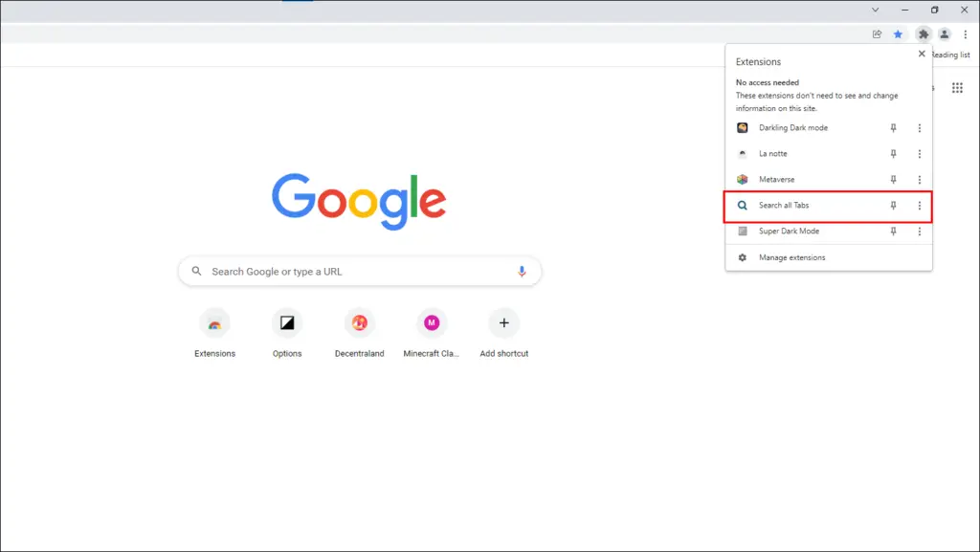Screen dimensions: 980x552
Task: Click the Darkling Dark mode extension icon
Action: pyautogui.click(x=742, y=128)
